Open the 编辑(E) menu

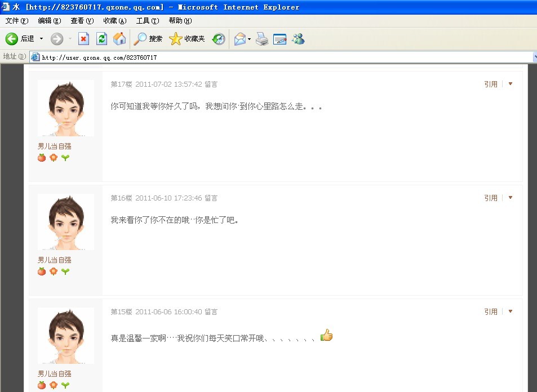pyautogui.click(x=50, y=21)
